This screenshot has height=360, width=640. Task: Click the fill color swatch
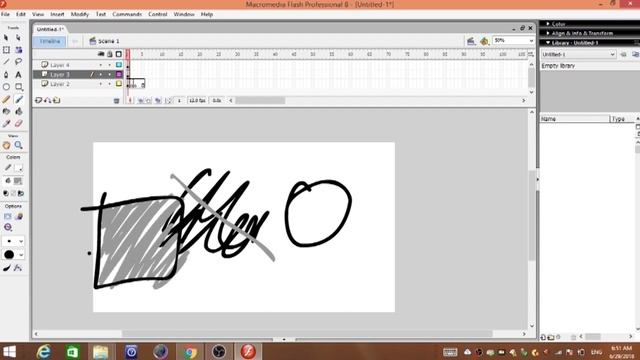18,180
